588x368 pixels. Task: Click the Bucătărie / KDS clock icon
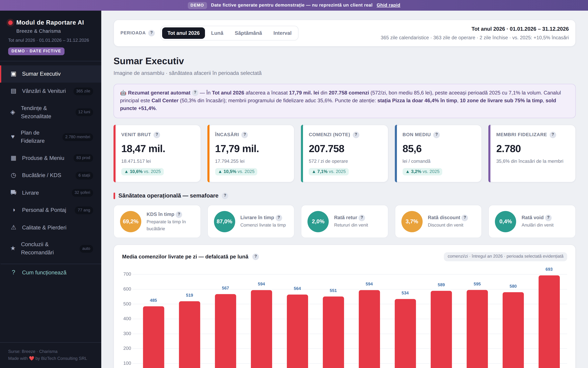click(x=13, y=175)
